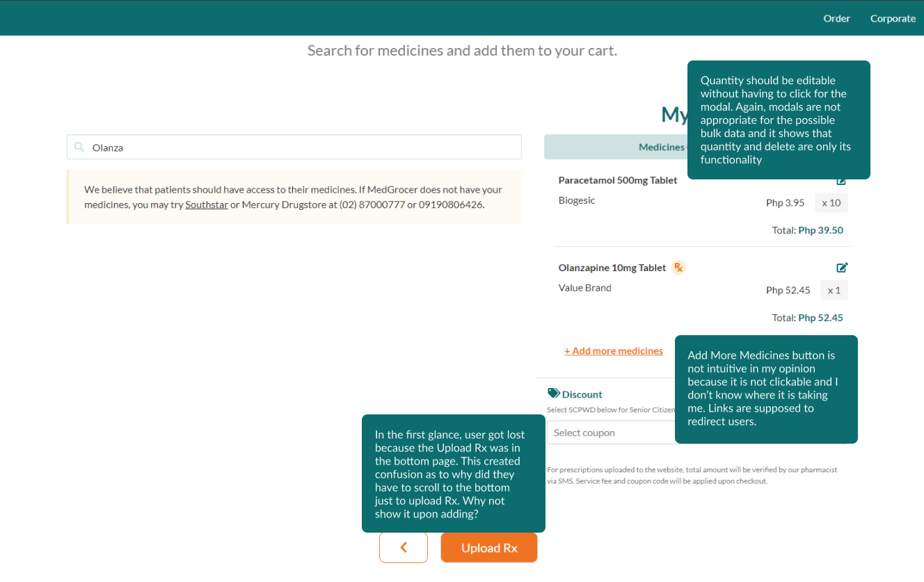
Task: Click the medicine search field containing Olanza
Action: coord(294,147)
